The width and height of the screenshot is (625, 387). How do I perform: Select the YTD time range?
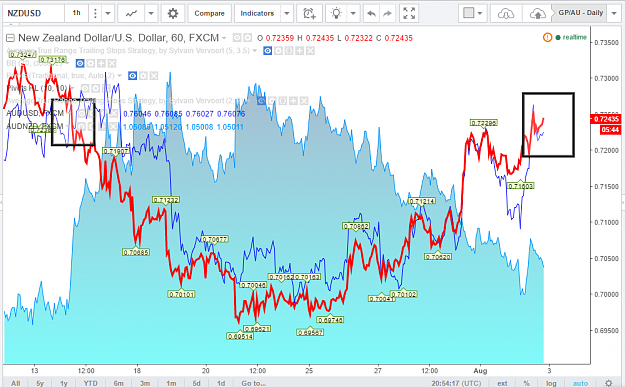[90, 383]
